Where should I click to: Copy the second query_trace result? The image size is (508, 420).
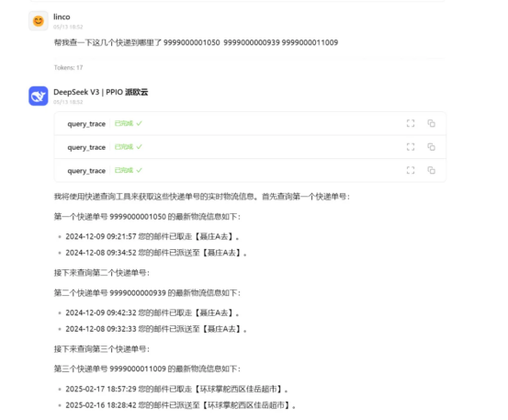(x=431, y=147)
